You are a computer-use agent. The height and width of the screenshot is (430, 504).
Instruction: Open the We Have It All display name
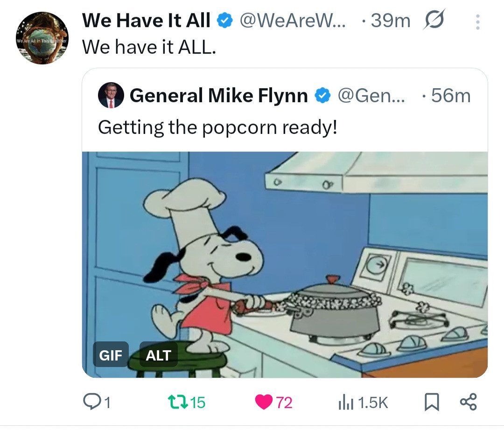[146, 21]
